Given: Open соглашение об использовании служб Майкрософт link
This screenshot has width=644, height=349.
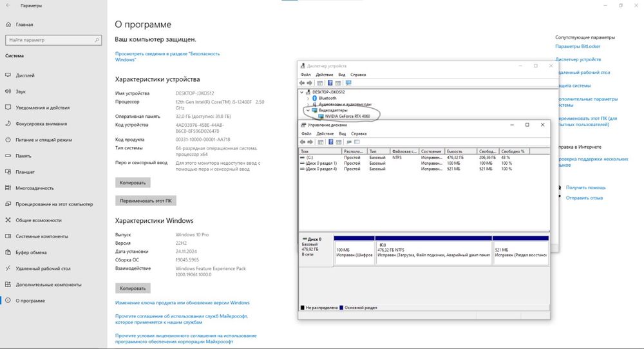Looking at the screenshot, I should click(182, 319).
